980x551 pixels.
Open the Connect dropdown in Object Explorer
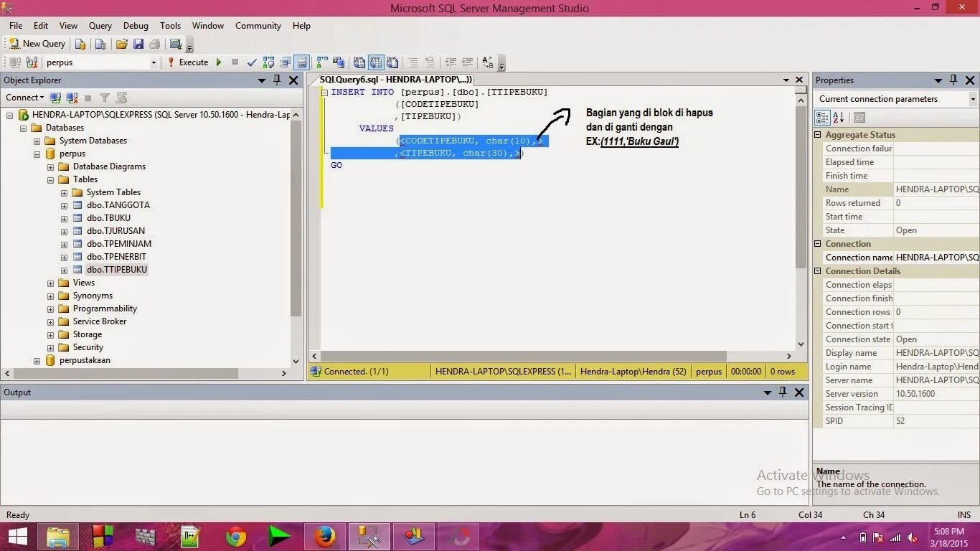pyautogui.click(x=24, y=98)
